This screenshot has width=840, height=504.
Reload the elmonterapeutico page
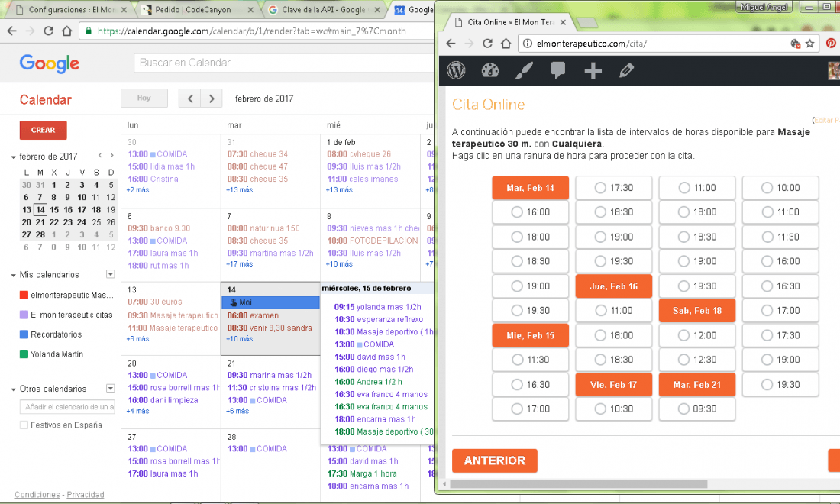(x=487, y=44)
